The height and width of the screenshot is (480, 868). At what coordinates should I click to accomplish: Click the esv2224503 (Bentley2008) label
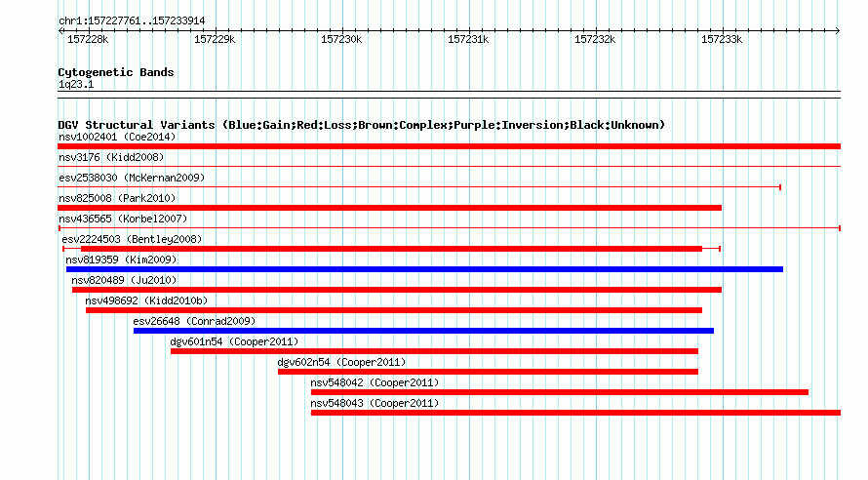pos(132,239)
